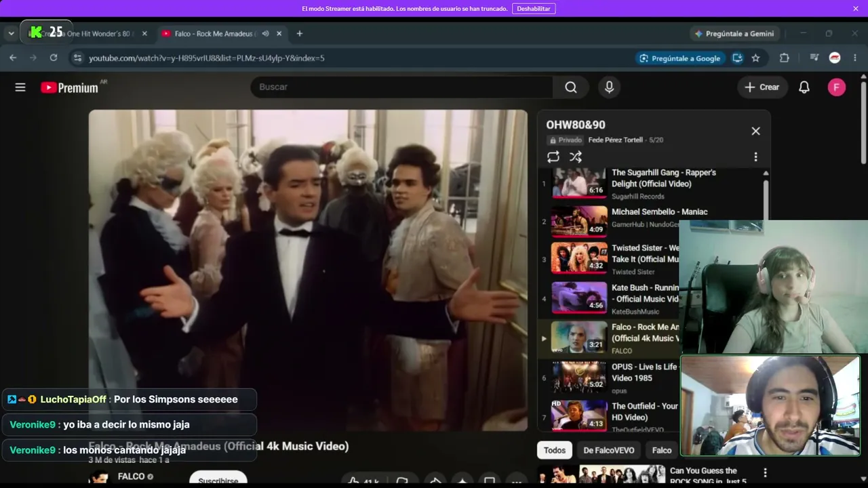Viewport: 868px width, 488px height.
Task: View site information icon in address bar
Action: (x=77, y=58)
